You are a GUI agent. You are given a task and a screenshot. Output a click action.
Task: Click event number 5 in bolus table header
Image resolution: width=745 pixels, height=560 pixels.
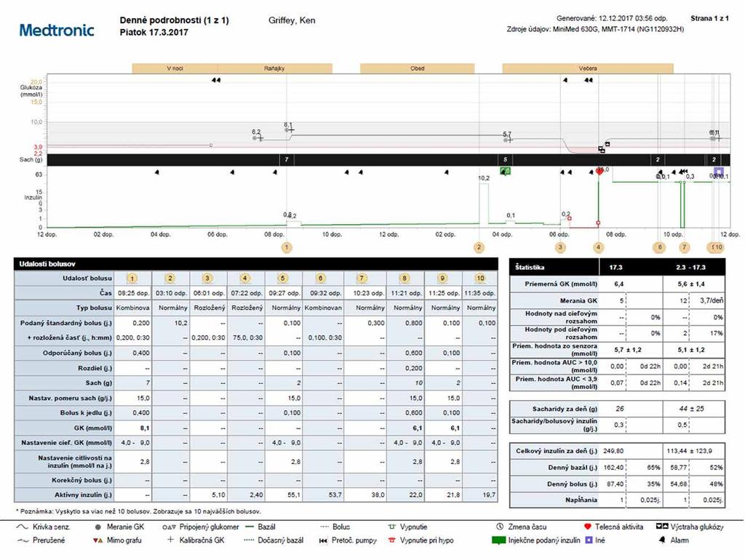tap(283, 279)
